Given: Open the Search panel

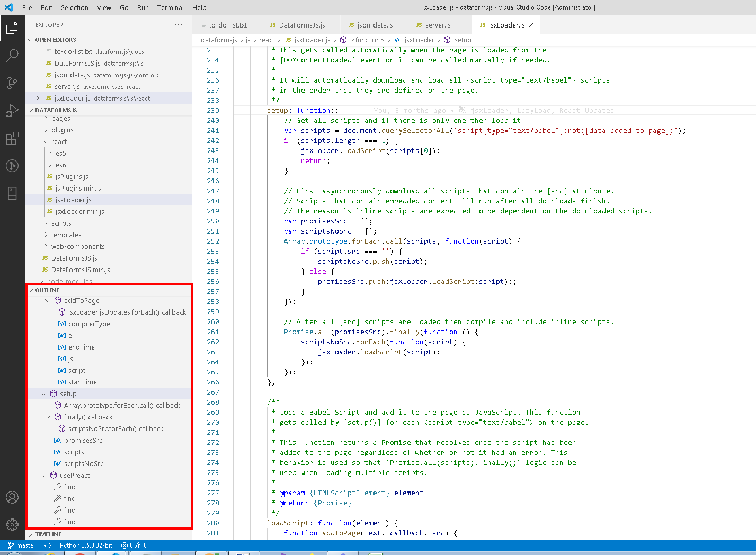Looking at the screenshot, I should coord(12,55).
